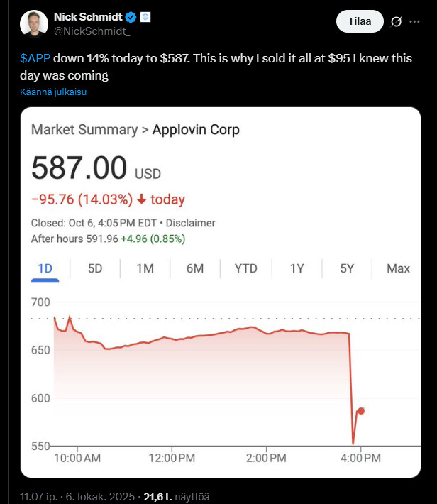437x504 pixels.
Task: Show the YTD chart range
Action: click(246, 268)
